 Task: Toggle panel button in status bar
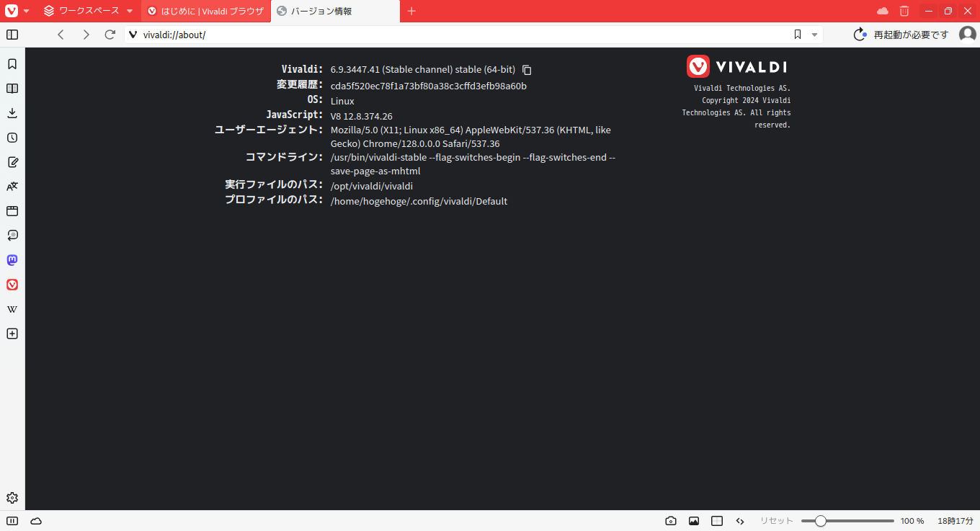[x=12, y=521]
